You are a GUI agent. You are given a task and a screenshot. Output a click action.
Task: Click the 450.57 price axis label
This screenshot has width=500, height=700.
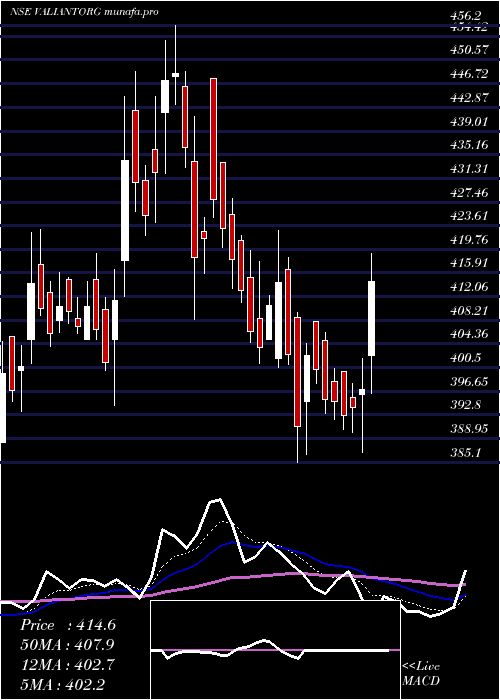click(468, 50)
